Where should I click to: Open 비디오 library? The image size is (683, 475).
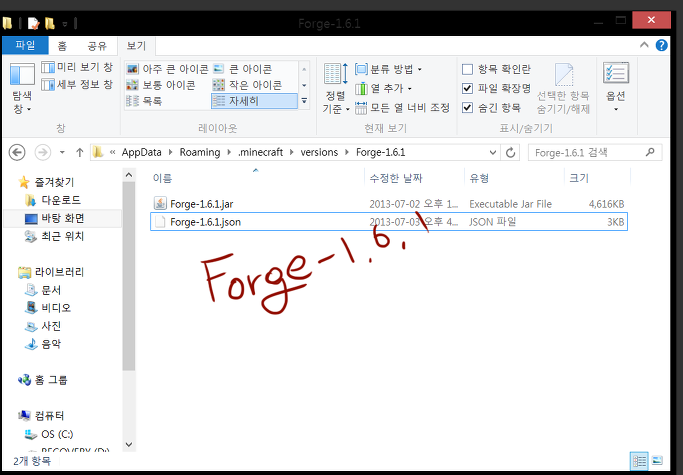[x=48, y=308]
